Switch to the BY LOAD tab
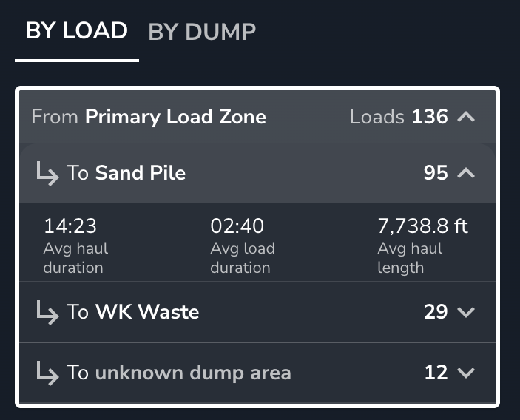The height and width of the screenshot is (420, 520). (77, 31)
